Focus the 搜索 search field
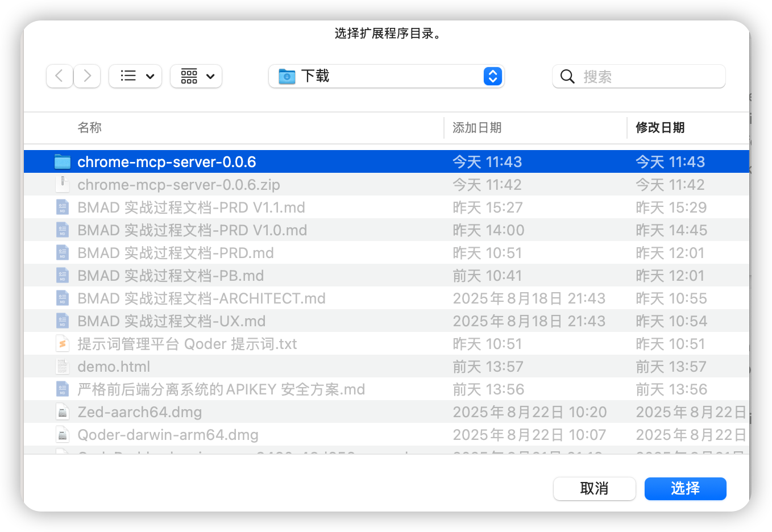 (648, 77)
